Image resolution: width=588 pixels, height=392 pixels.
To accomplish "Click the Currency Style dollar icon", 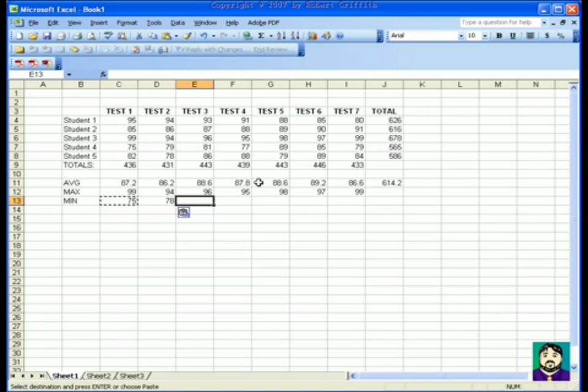I will tap(546, 36).
